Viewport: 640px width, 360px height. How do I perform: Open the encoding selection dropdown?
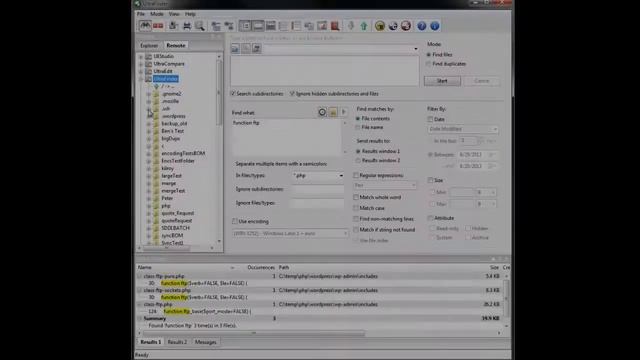tap(345, 233)
